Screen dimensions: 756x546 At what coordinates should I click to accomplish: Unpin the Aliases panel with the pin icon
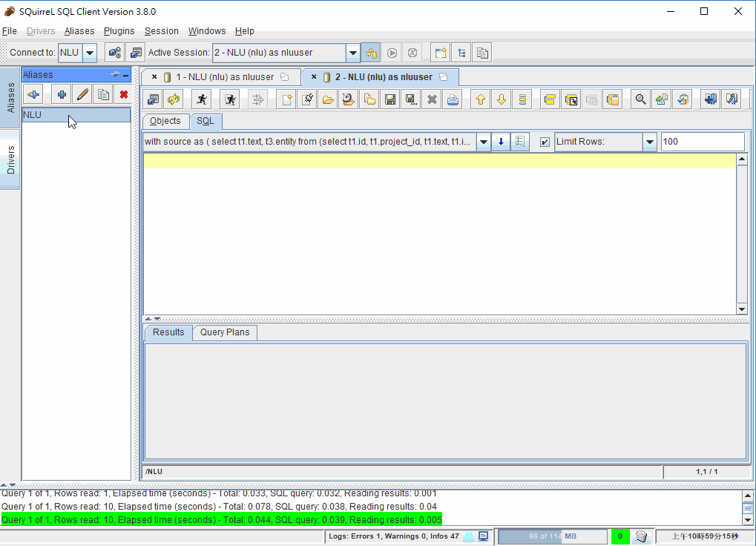[116, 74]
